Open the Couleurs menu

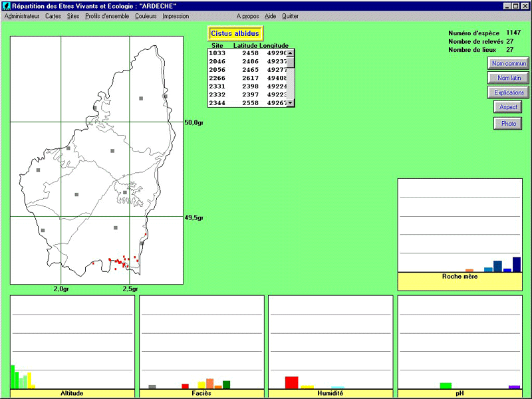point(146,16)
